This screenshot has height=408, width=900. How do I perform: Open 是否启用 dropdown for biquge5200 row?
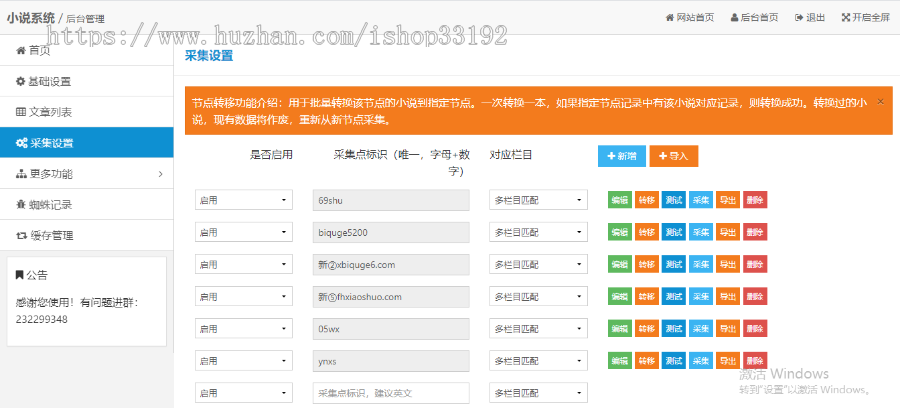[x=244, y=232]
